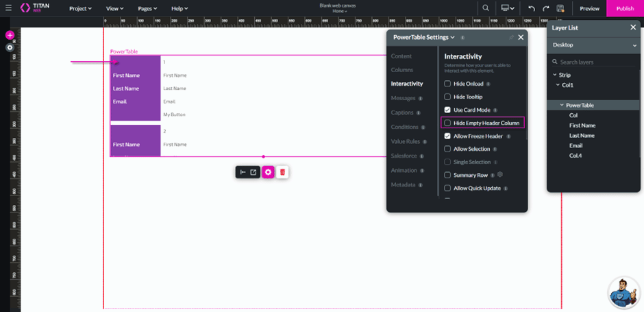Close the Layer List panel
The height and width of the screenshot is (312, 644).
click(x=632, y=27)
